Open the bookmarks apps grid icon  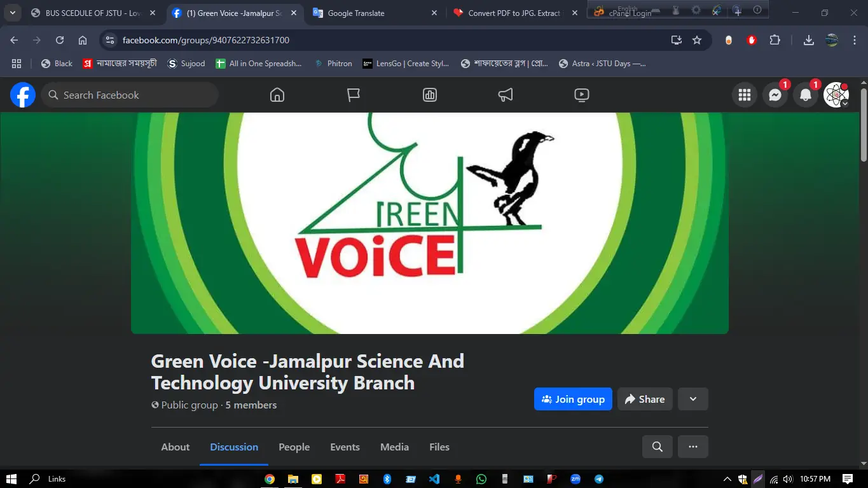17,64
